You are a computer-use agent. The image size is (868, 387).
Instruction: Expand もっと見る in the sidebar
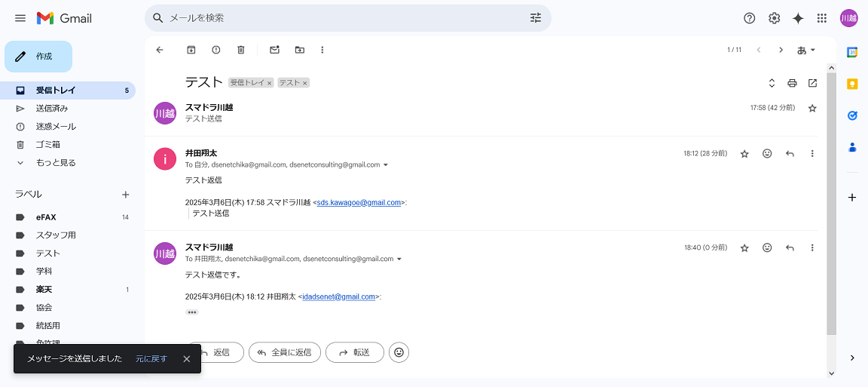click(56, 162)
